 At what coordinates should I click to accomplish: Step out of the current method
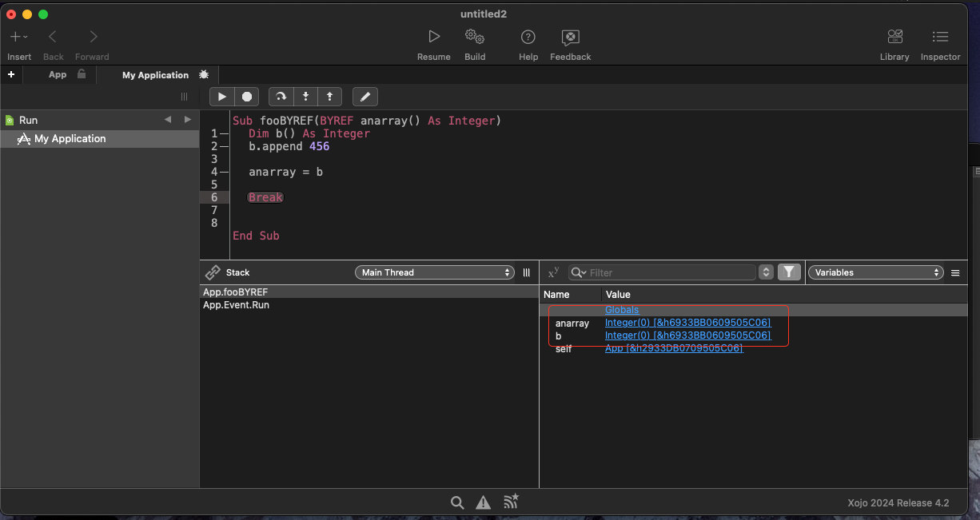tap(329, 97)
